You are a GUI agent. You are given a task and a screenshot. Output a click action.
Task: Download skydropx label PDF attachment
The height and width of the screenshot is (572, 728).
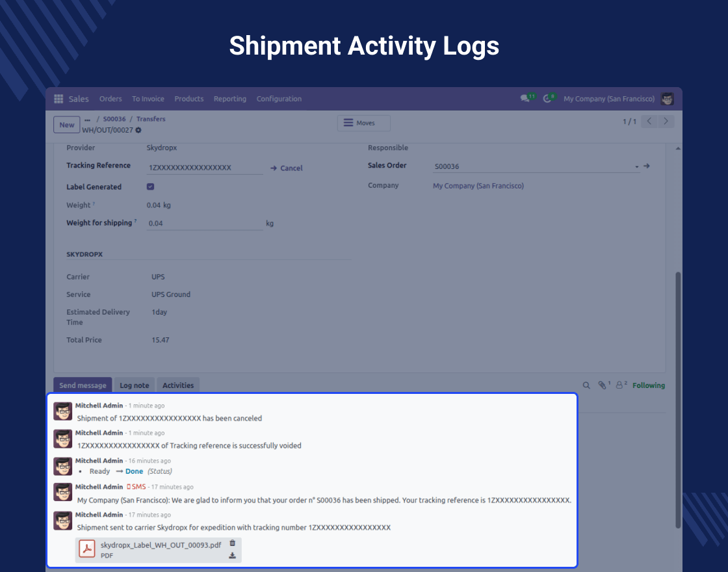(x=233, y=555)
